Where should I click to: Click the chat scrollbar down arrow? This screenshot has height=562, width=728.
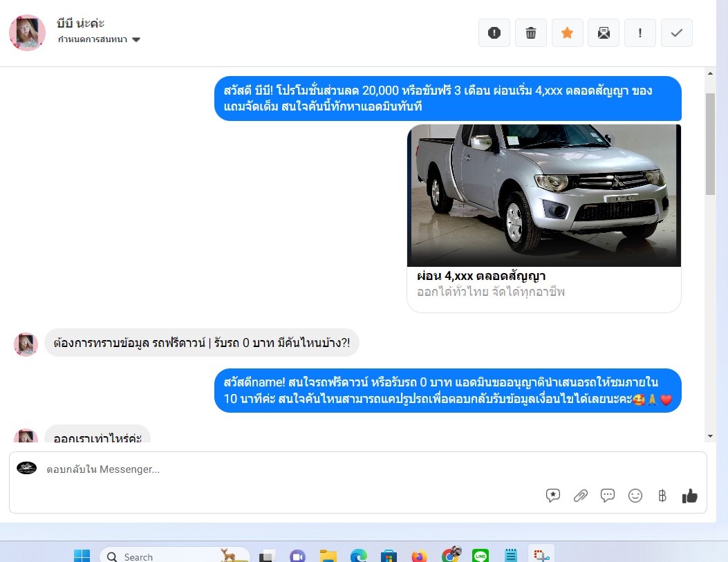pyautogui.click(x=709, y=436)
